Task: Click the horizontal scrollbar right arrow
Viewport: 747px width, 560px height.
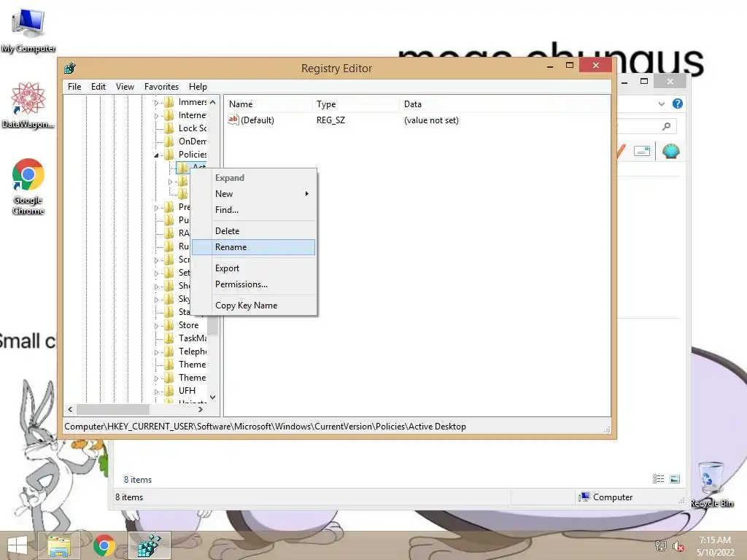Action: tap(201, 410)
